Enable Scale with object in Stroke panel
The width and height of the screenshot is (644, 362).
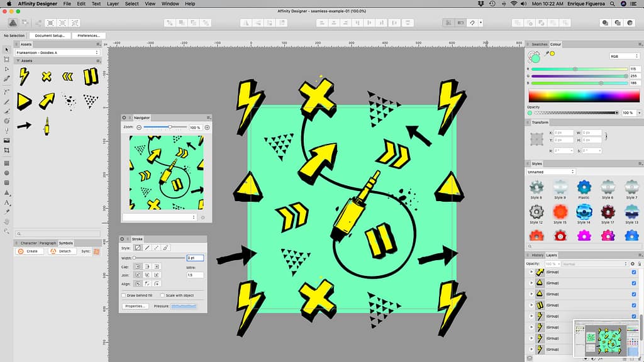163,295
